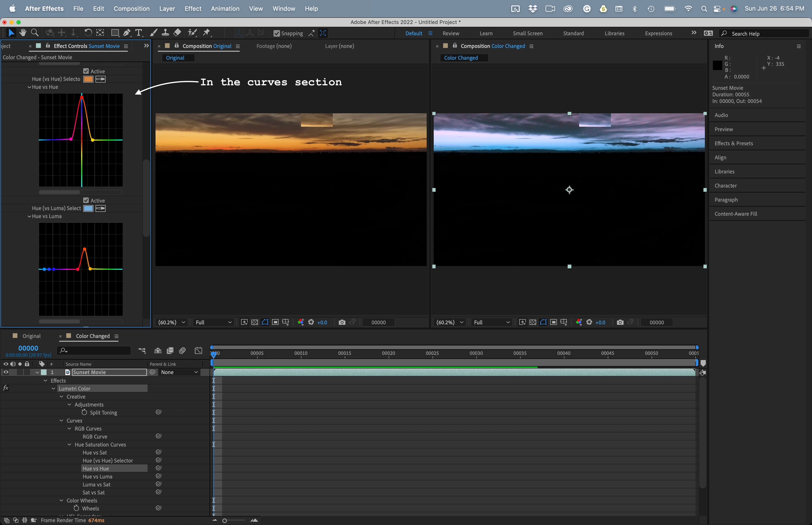Select the Hand tool
812x525 pixels.
(23, 33)
